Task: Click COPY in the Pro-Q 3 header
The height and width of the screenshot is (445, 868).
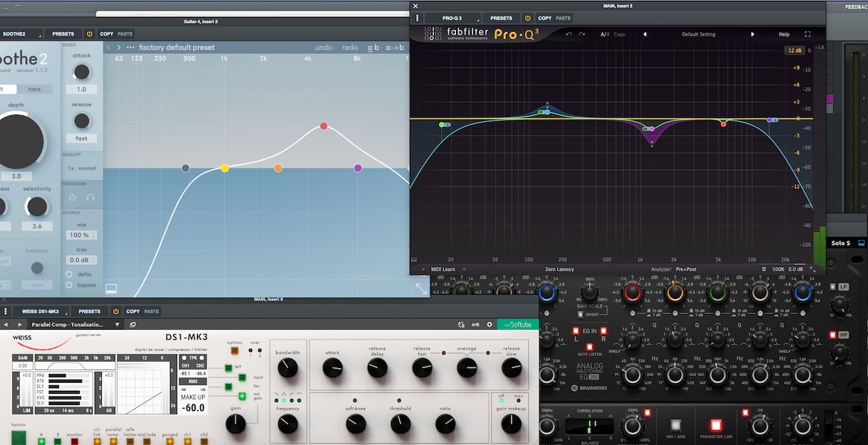Action: 545,18
